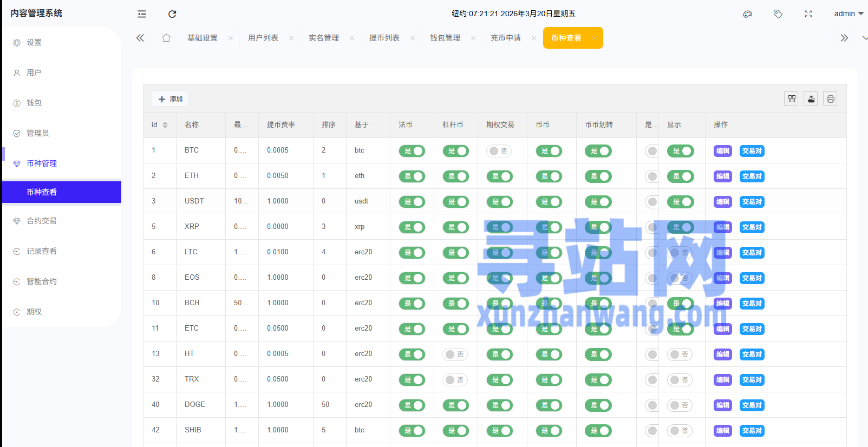868x447 pixels.
Task: Go to home tab icon
Action: [166, 38]
